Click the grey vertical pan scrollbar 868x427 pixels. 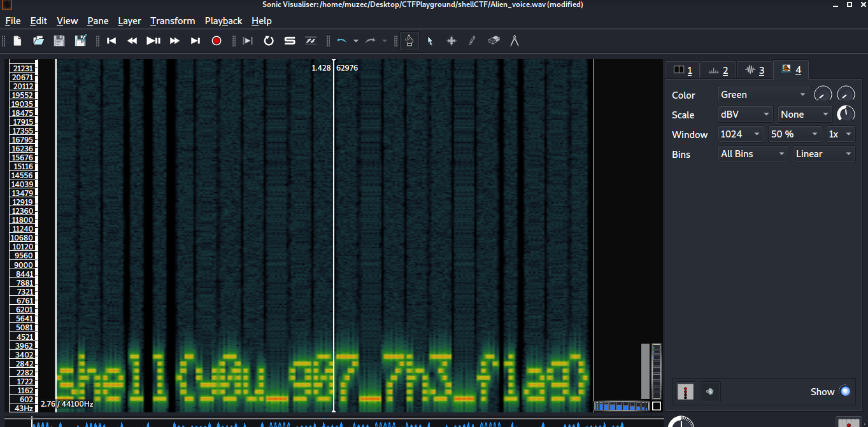(x=645, y=372)
